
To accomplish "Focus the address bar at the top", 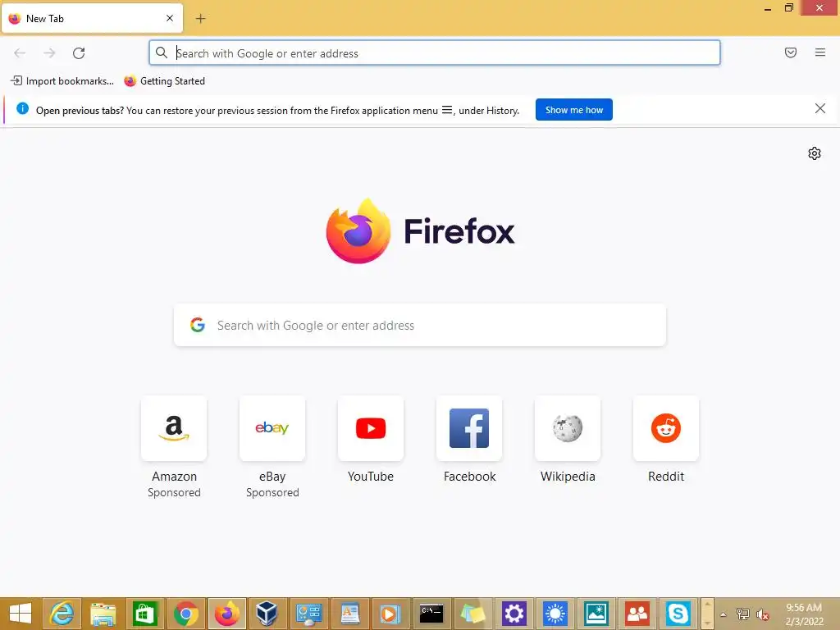I will click(x=435, y=53).
